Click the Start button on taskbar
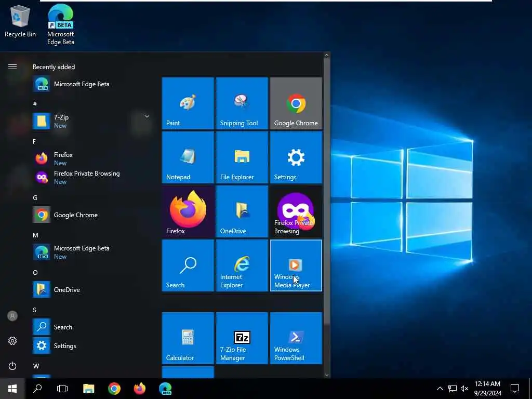This screenshot has height=399, width=532. (x=12, y=389)
